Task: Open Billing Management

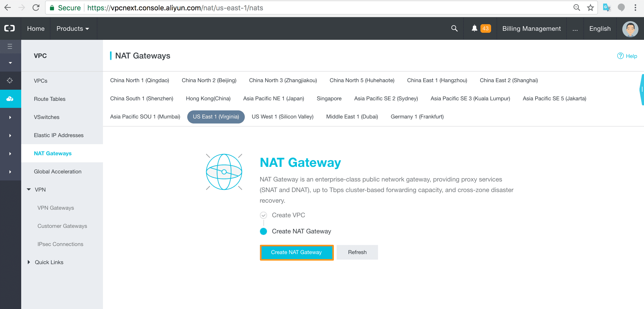Action: [x=531, y=28]
